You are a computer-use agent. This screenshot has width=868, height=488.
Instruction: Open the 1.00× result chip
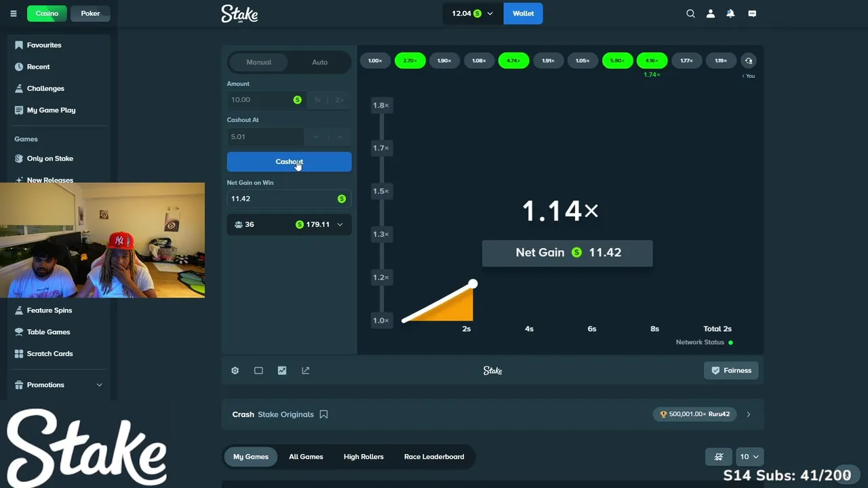tap(375, 61)
